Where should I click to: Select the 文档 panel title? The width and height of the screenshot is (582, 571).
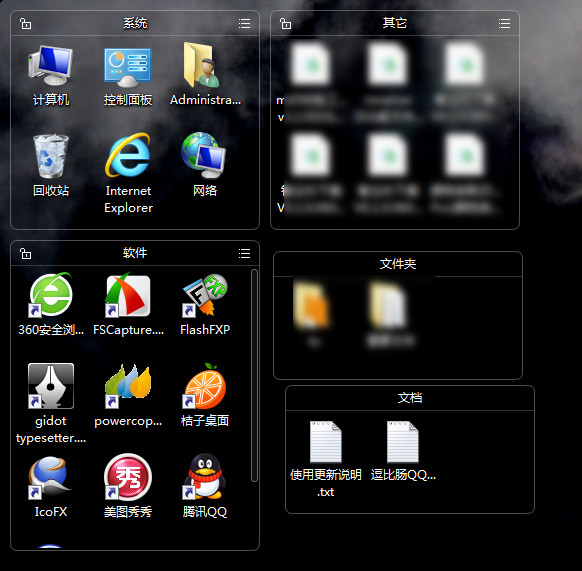click(410, 398)
